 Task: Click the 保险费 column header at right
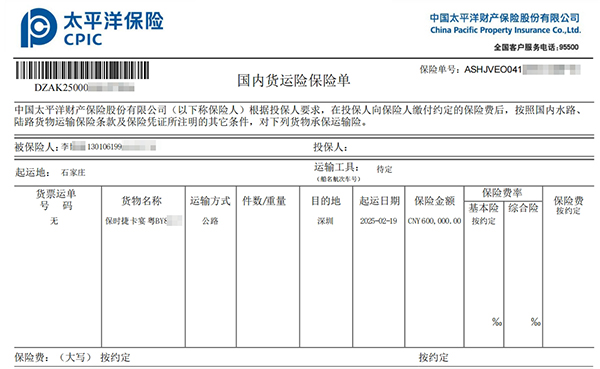(568, 201)
